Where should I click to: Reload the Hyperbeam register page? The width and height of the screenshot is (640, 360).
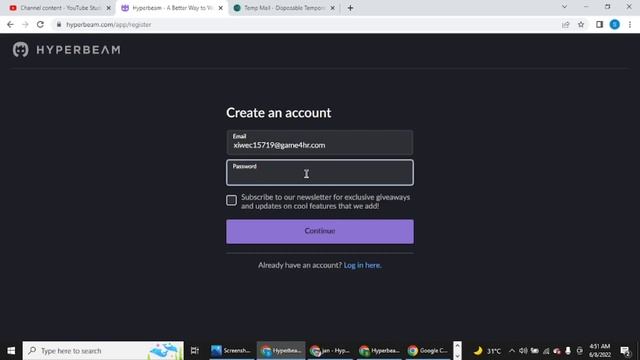(x=40, y=24)
